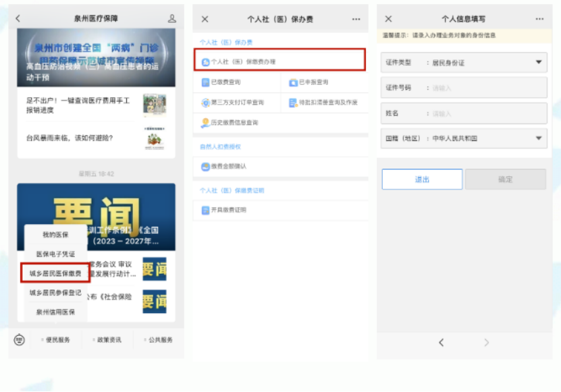
Task: Select 城乡居民医保缴费 from popup menu
Action: (x=55, y=274)
